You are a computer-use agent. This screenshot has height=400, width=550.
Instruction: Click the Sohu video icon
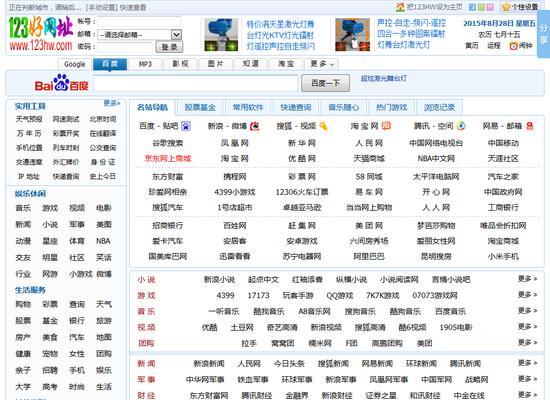[323, 126]
